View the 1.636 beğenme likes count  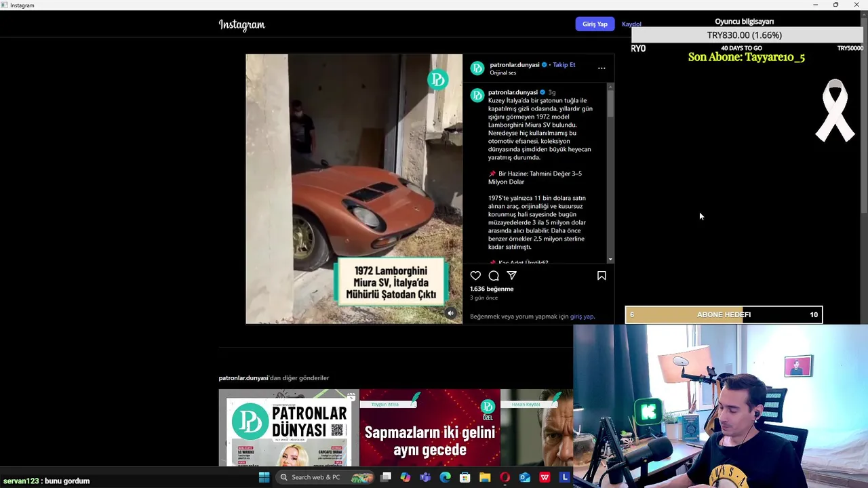492,289
